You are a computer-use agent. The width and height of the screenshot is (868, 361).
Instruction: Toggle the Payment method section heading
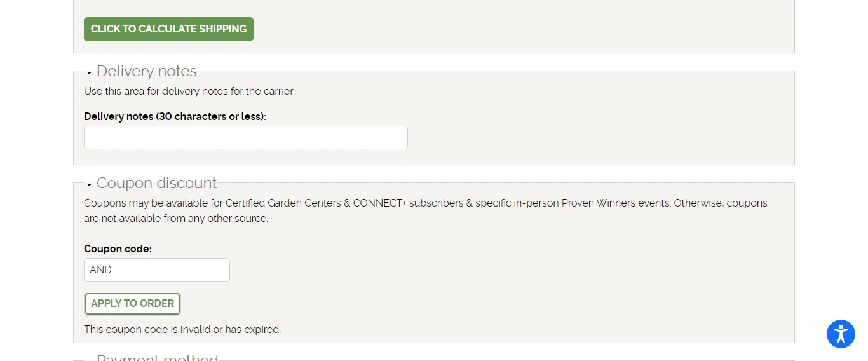point(158,358)
